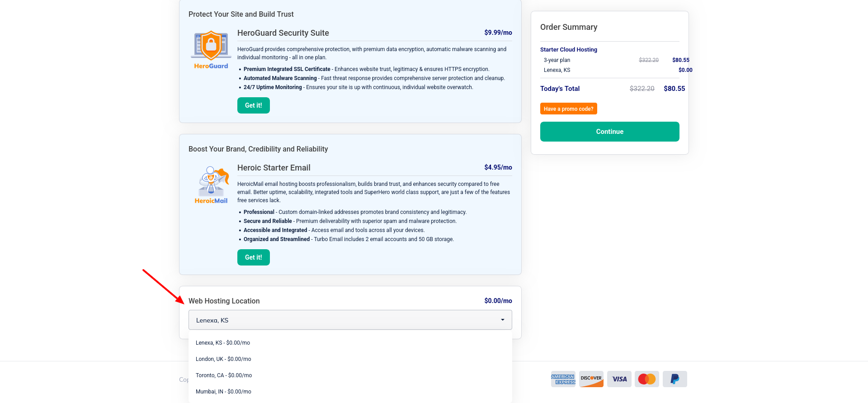The width and height of the screenshot is (868, 403).
Task: Click Boost Your Brand, Credibility and Reliability heading
Action: pos(258,149)
